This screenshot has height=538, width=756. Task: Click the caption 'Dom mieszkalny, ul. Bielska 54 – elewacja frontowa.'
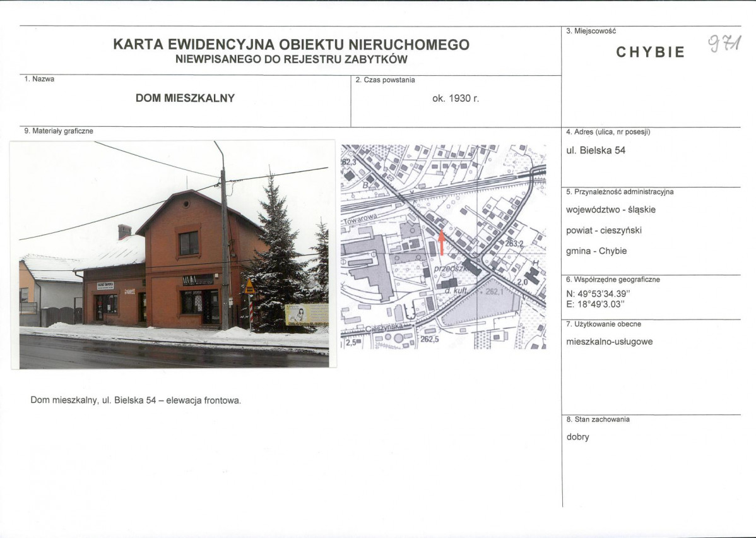(x=136, y=400)
